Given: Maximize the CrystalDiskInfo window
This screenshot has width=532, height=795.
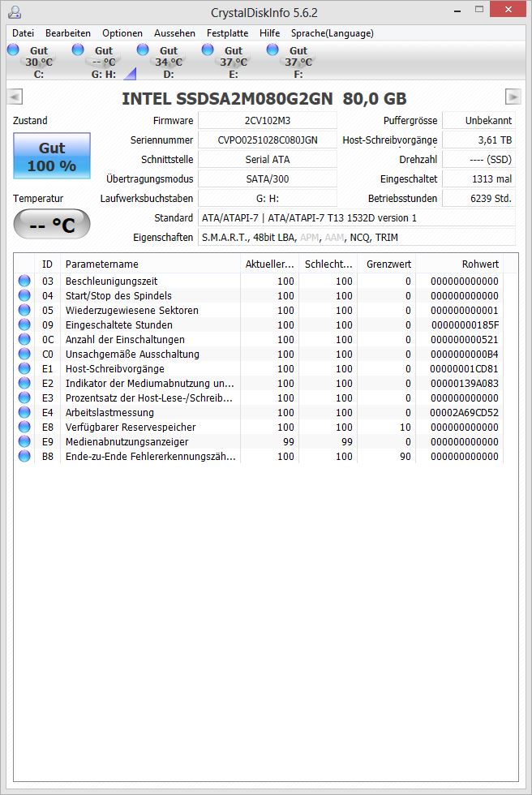Looking at the screenshot, I should tap(478, 10).
